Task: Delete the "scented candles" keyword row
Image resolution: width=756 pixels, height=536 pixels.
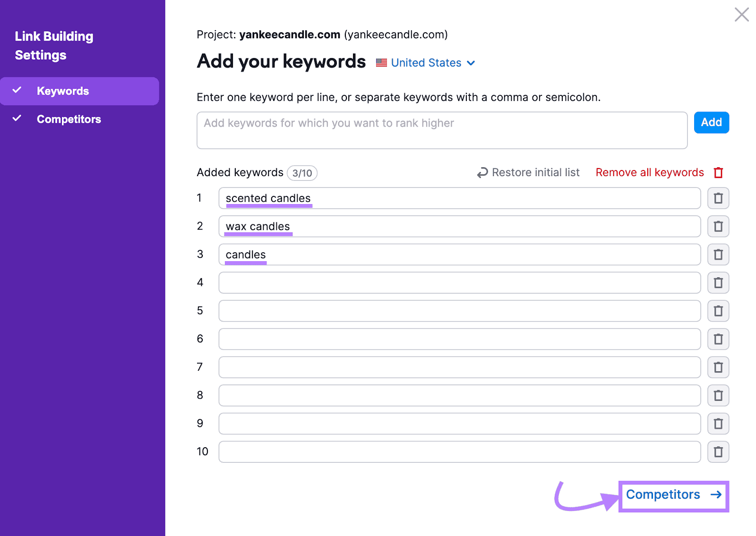Action: pos(718,198)
